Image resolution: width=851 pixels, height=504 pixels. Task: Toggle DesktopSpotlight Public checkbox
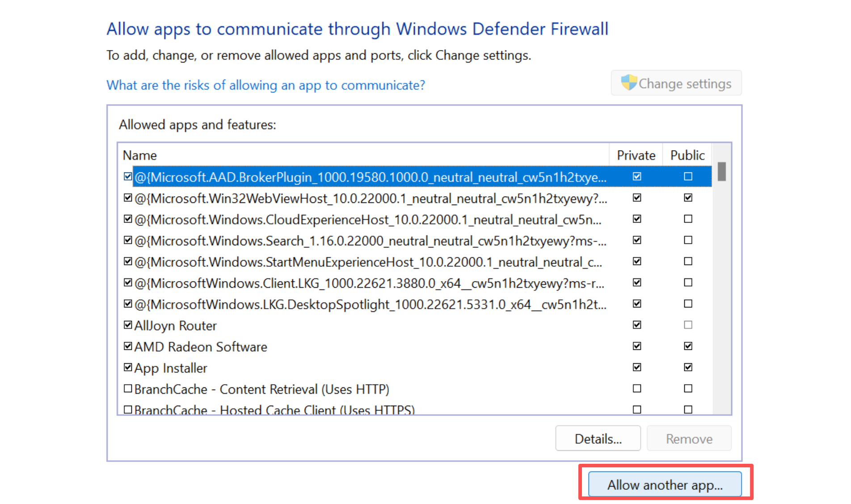point(688,304)
